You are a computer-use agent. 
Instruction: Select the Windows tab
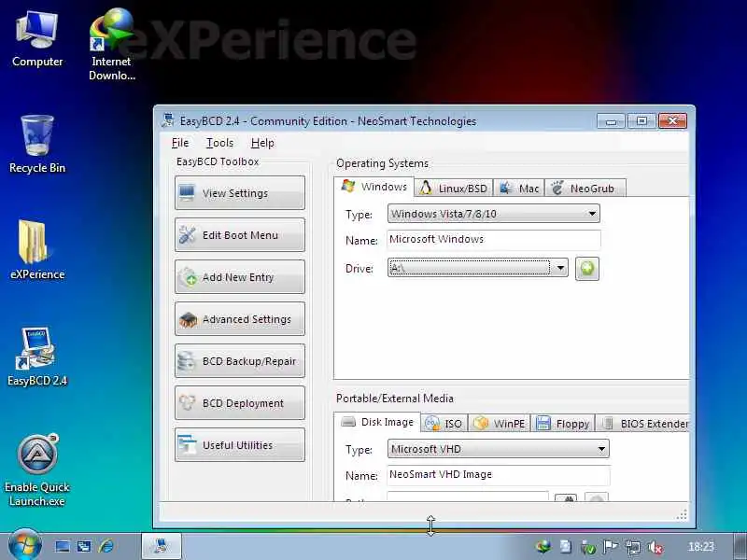[x=374, y=187]
